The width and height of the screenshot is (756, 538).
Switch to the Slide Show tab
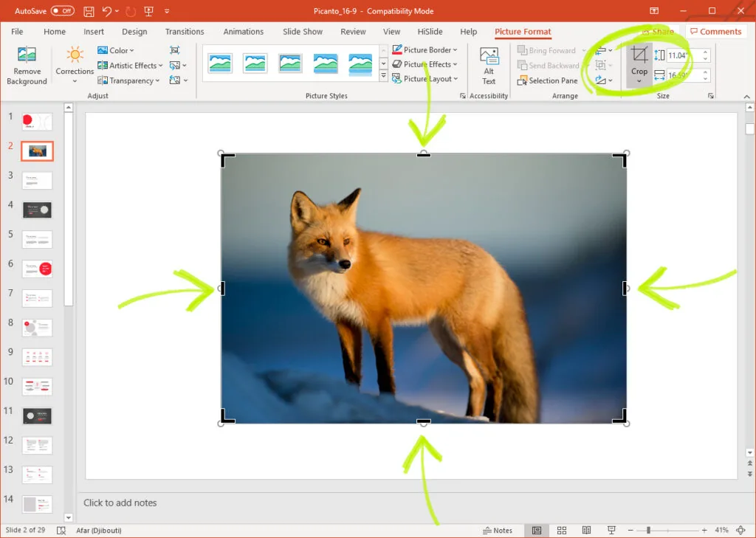303,31
